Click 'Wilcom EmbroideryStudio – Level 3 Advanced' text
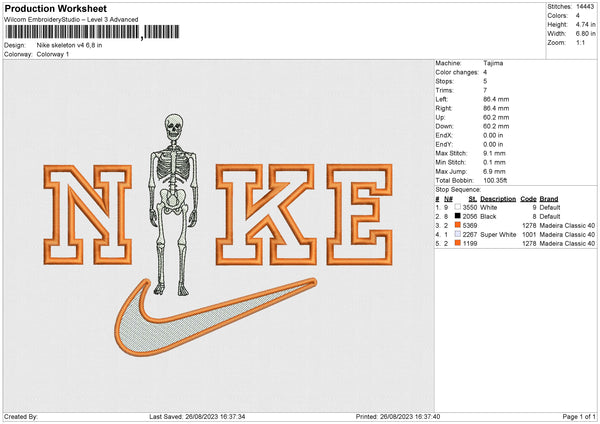The height and width of the screenshot is (424, 600). click(71, 20)
